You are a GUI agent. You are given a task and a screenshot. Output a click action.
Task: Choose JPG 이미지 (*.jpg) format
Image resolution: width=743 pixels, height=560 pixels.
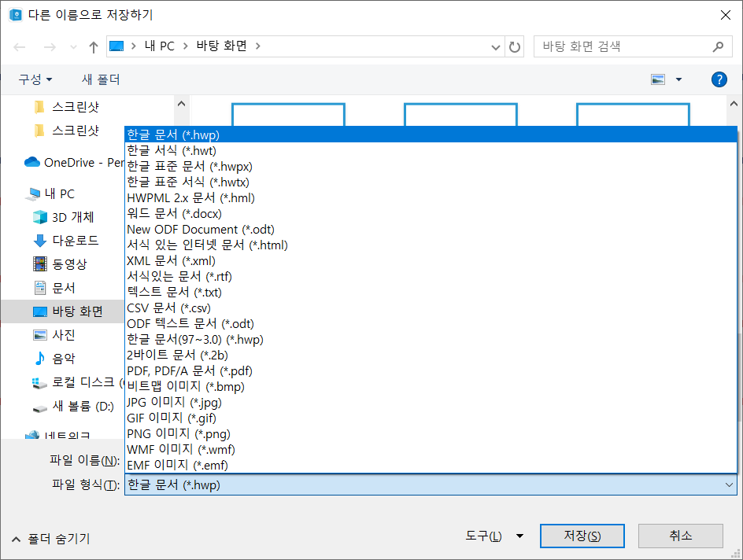[x=431, y=403]
